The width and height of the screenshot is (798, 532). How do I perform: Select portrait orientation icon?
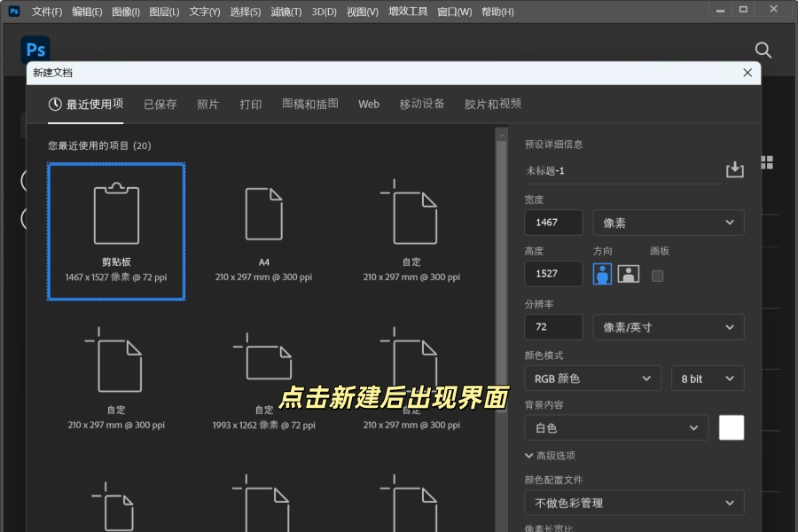(x=602, y=274)
